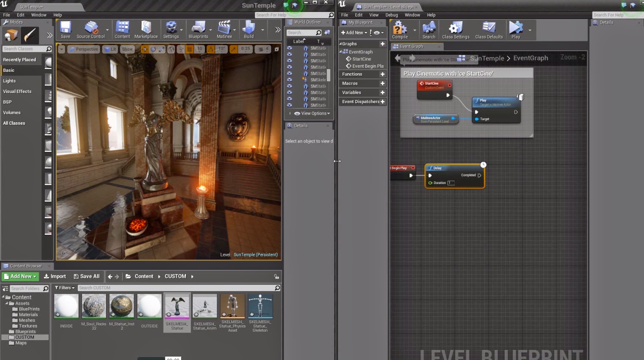Toggle grid snapping in viewport
Viewport: 644px width, 360px height.
(189, 49)
